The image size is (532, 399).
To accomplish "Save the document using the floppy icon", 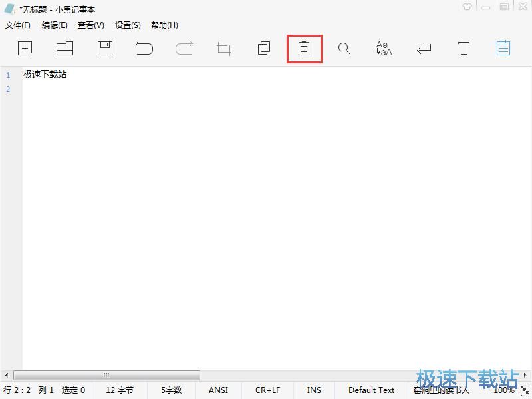I will point(104,48).
